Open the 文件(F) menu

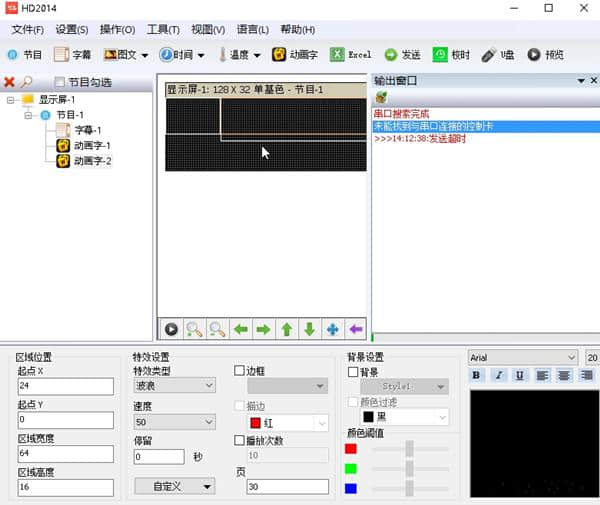29,30
